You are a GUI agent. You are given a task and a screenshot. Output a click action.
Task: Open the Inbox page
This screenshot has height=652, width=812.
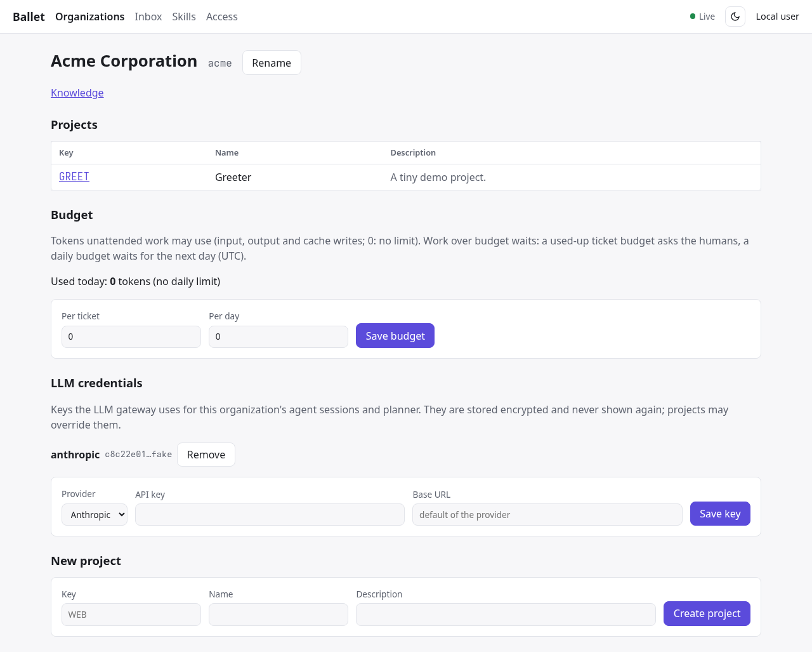148,17
